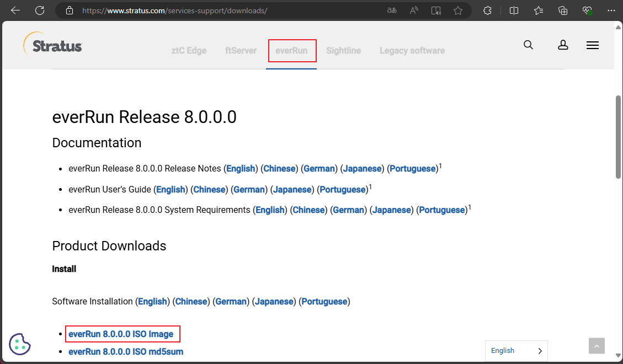Open System Requirements Japanese link
The width and height of the screenshot is (623, 364).
click(392, 210)
